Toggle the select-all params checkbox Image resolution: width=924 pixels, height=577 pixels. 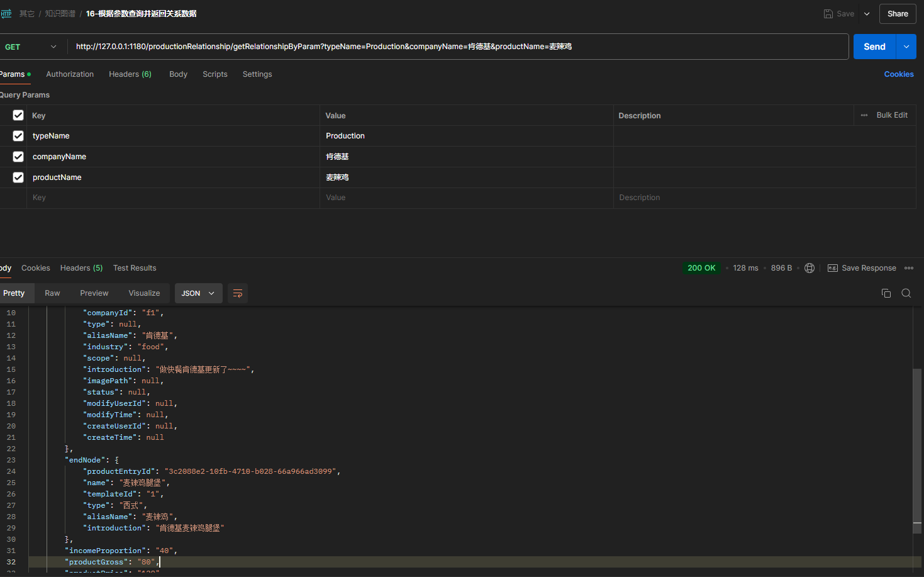tap(18, 115)
